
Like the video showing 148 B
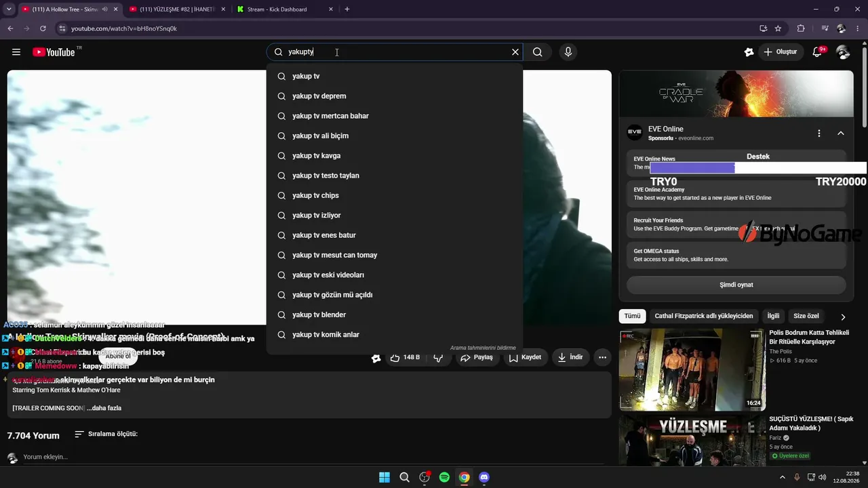click(x=405, y=357)
